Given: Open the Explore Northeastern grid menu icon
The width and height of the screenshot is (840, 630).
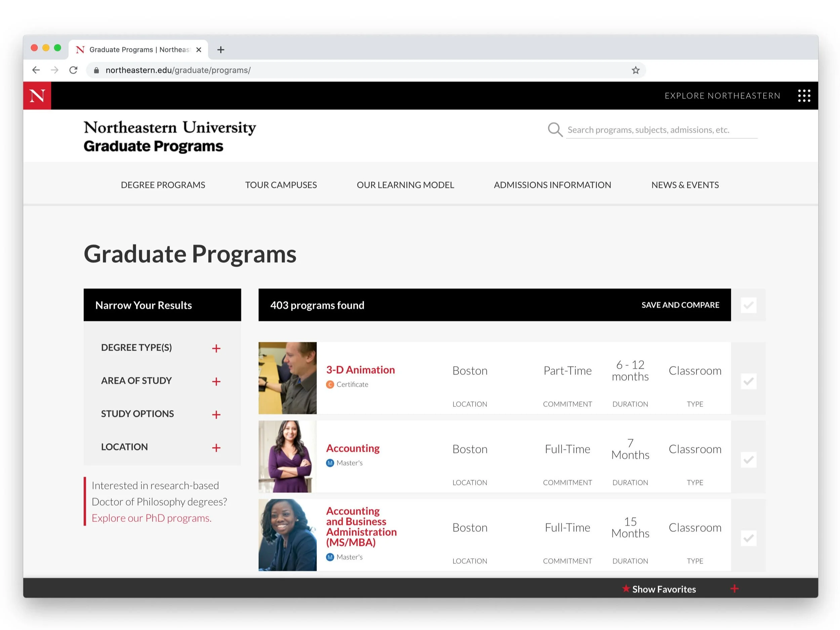Looking at the screenshot, I should pyautogui.click(x=804, y=96).
